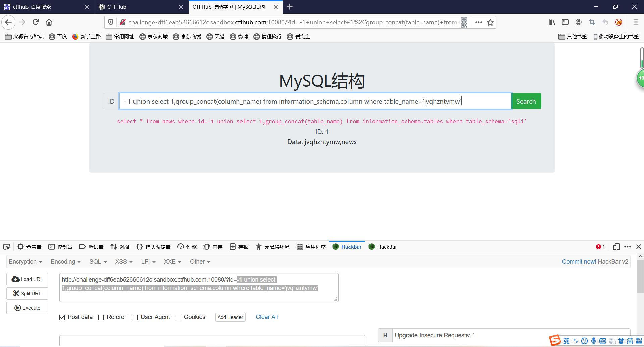
Task: Enable the User Agent checkbox
Action: point(135,317)
